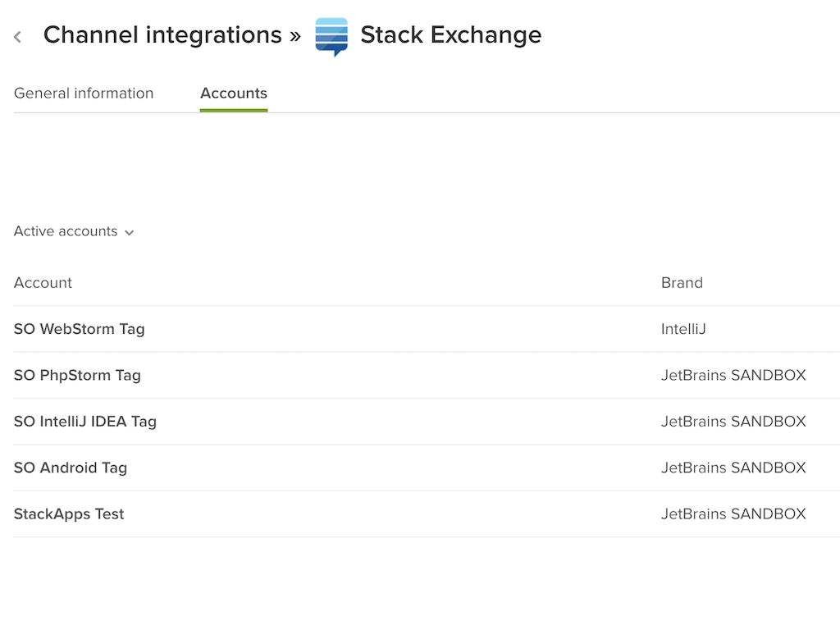Select the Accounts tab

234,94
